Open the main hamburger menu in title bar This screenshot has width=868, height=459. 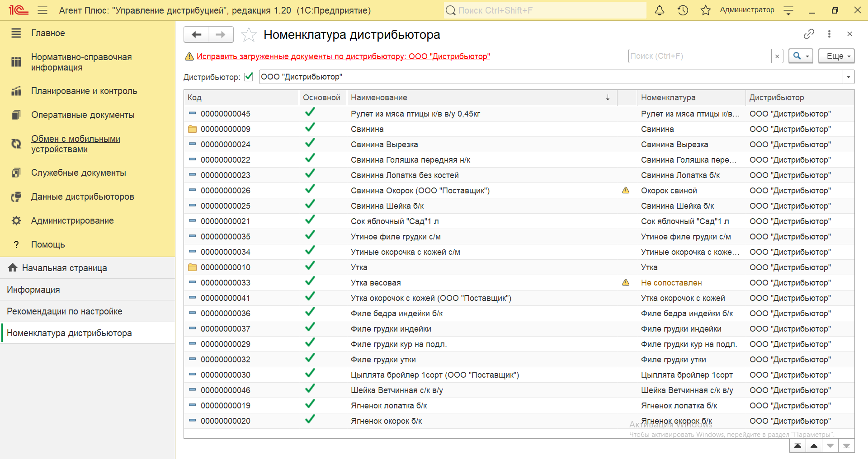click(42, 10)
